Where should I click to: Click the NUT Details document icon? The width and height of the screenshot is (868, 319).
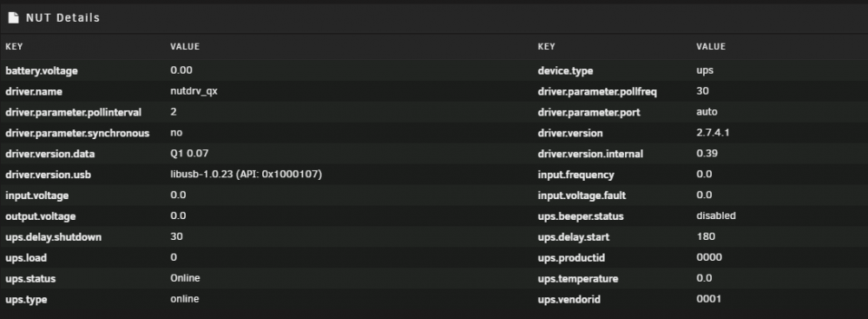[x=13, y=17]
